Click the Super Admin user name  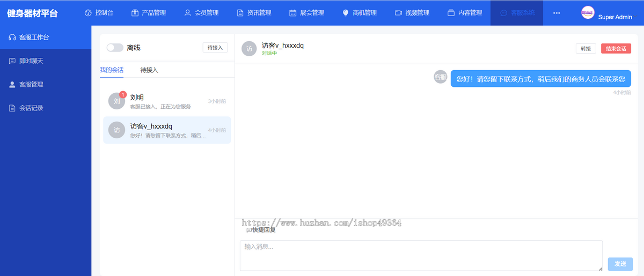(615, 17)
